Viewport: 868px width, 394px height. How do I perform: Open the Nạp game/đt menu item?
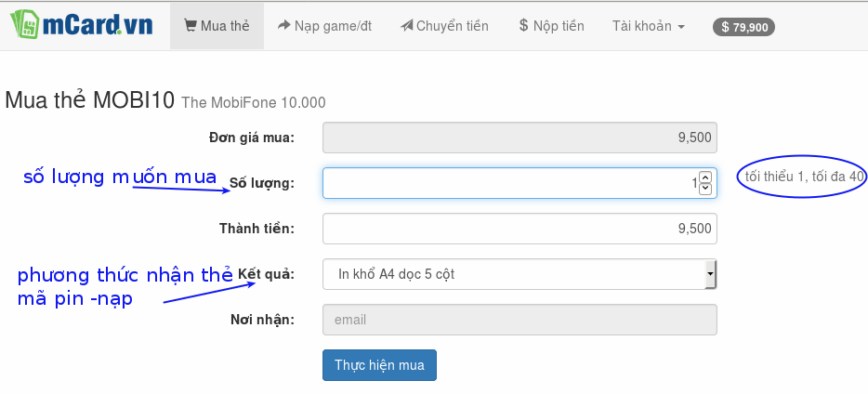pos(324,25)
